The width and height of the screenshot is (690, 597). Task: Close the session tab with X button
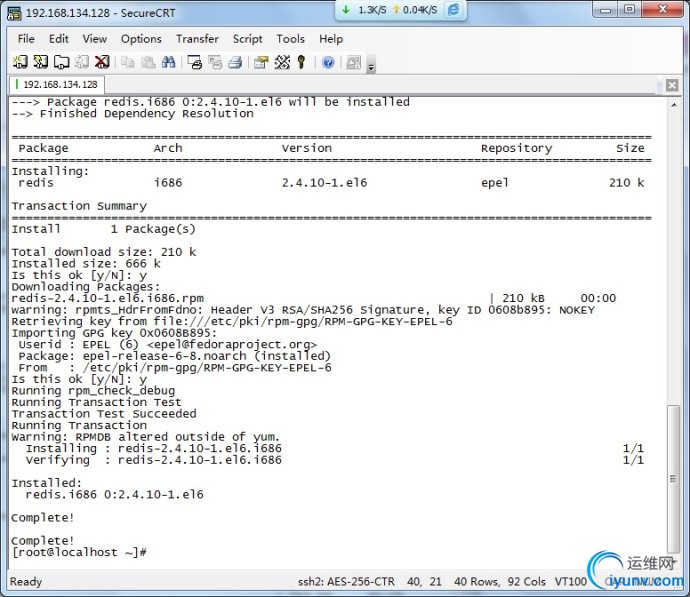(672, 85)
